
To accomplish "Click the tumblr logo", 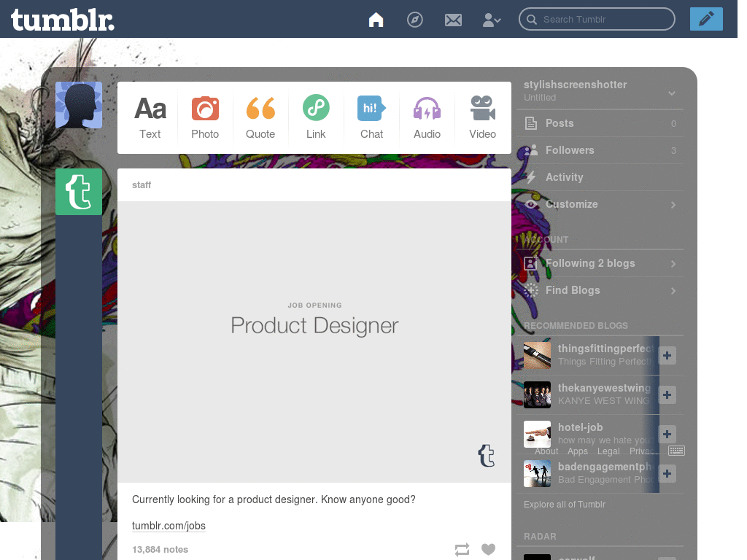I will pos(63,20).
